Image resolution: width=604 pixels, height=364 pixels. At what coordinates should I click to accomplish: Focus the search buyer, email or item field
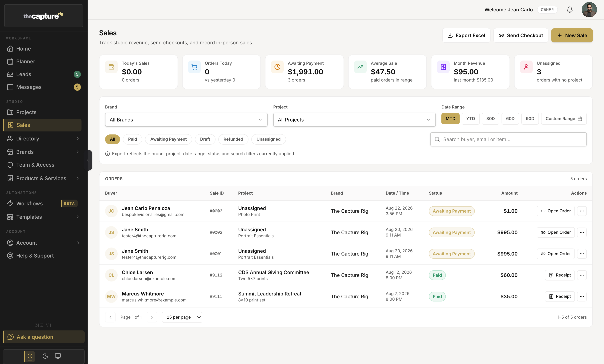coord(508,139)
